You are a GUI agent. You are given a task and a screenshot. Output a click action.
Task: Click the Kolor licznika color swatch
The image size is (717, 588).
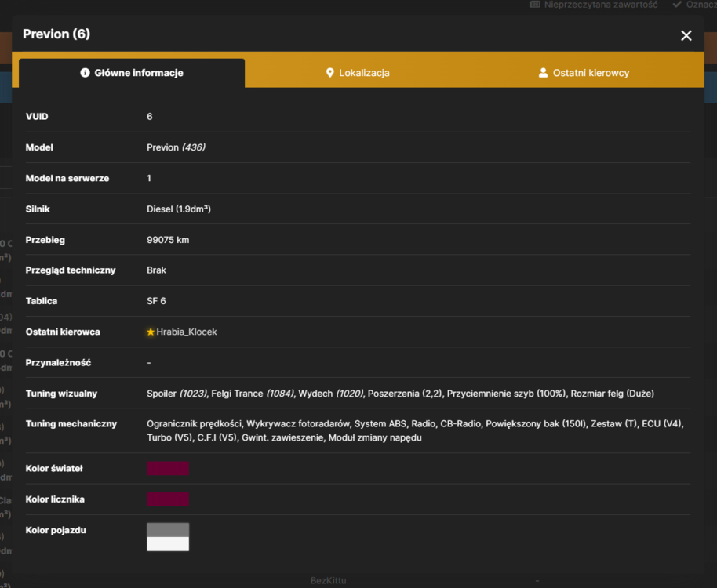click(x=168, y=499)
